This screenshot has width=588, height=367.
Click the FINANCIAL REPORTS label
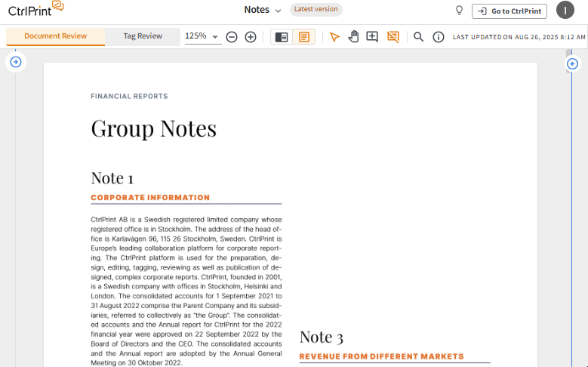[x=129, y=97]
